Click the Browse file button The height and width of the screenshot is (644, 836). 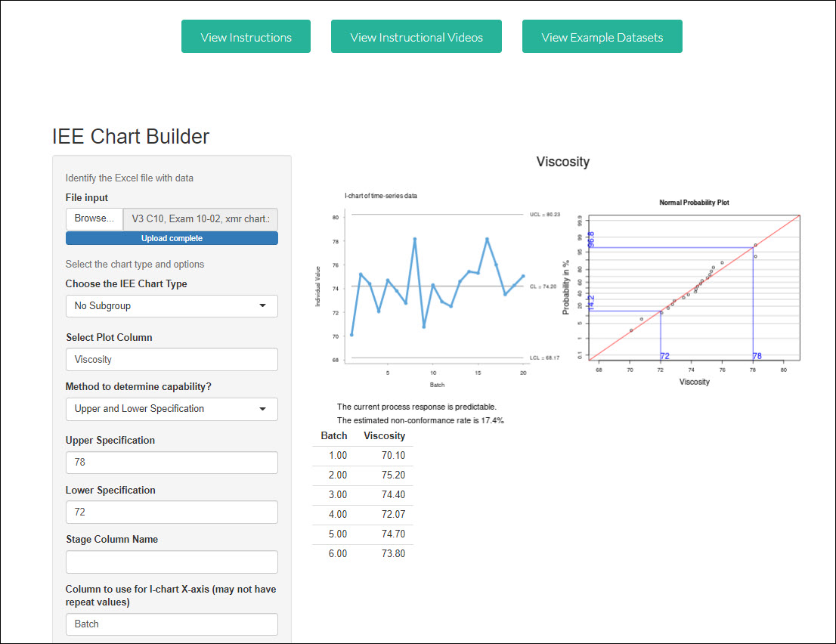(94, 219)
